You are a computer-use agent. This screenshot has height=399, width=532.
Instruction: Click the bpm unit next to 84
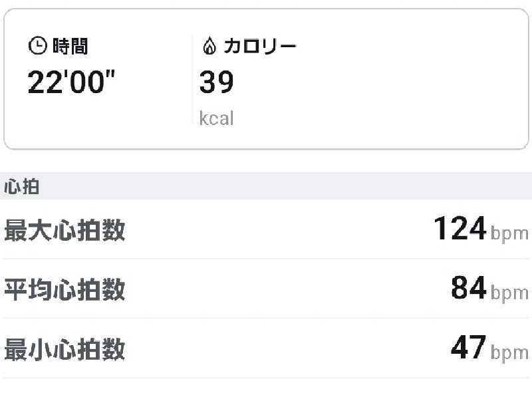pyautogui.click(x=510, y=293)
